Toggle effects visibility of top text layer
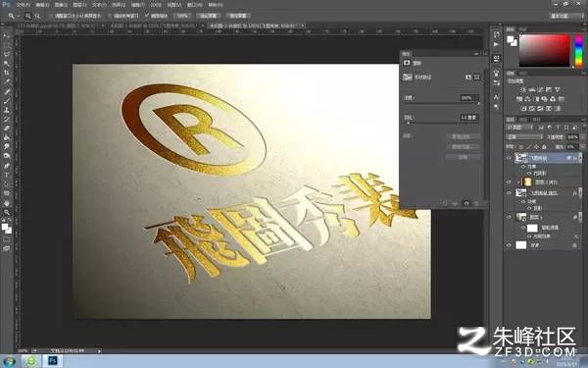Screen dimensions: 588x368 523,167
